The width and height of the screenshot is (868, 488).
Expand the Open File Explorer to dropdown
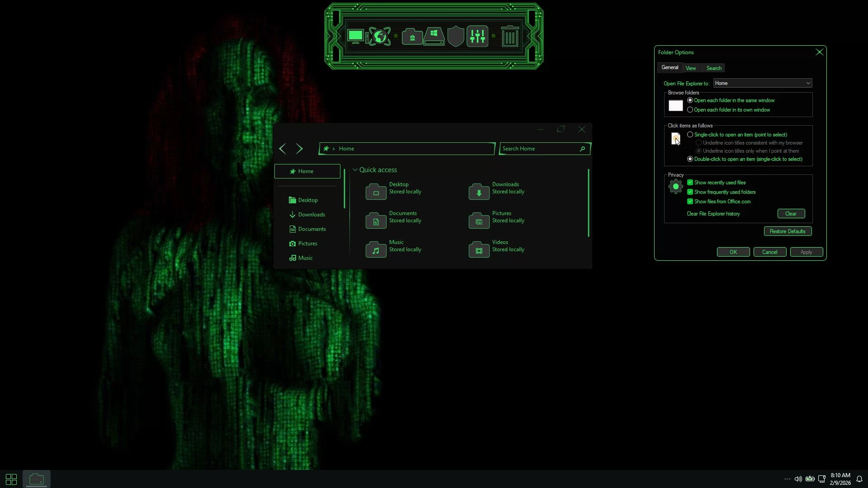tap(808, 83)
